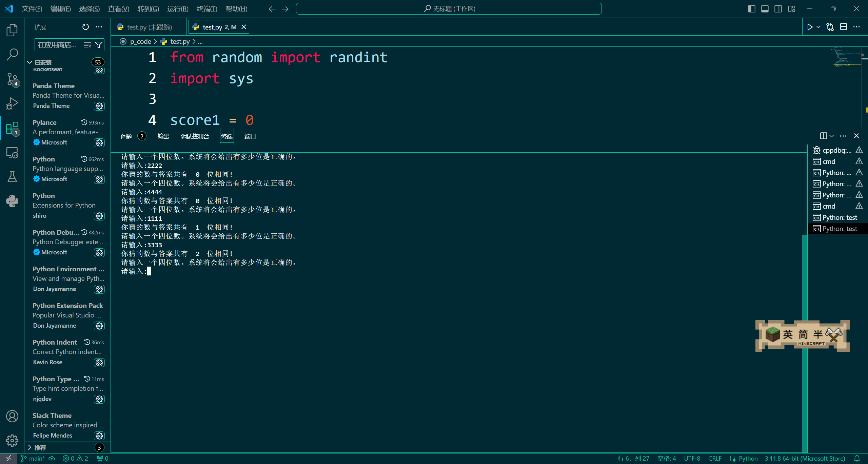Open the Terminal menu in menu bar
Screen dimensions: 868x464
pos(206,9)
